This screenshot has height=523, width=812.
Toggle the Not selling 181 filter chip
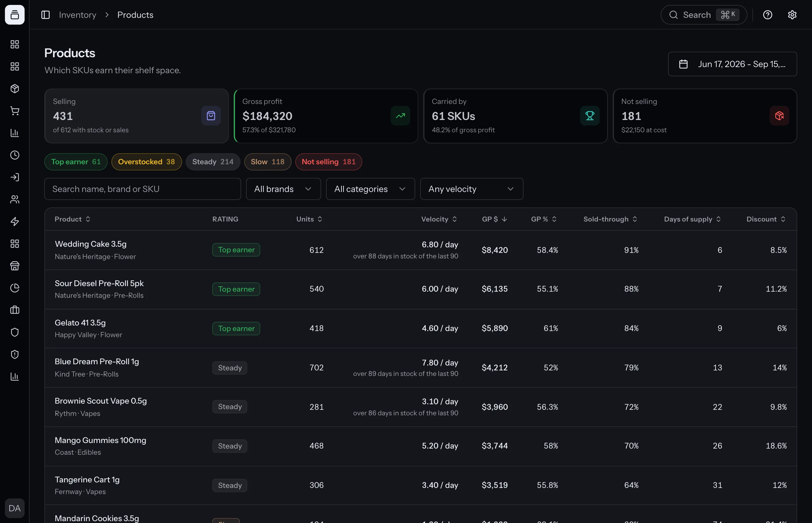click(328, 162)
